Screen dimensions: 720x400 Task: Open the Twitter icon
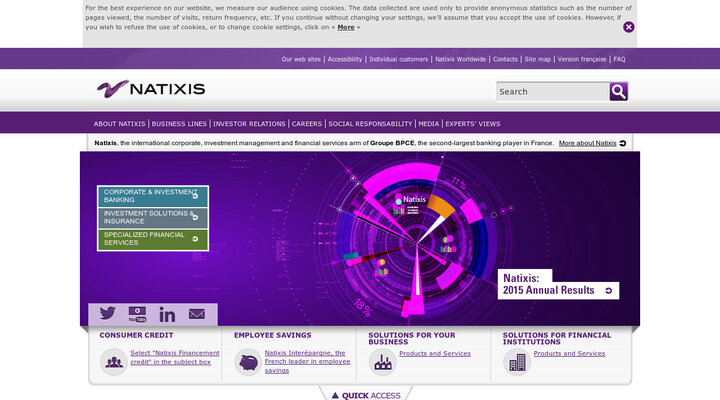[x=107, y=313]
